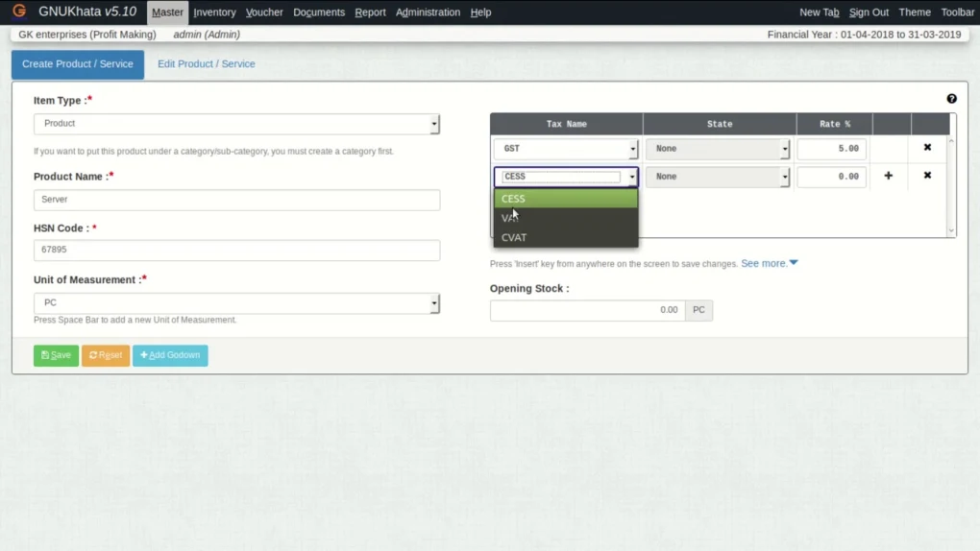Open the State dropdown in the GST row
This screenshot has height=551, width=980.
(718, 149)
